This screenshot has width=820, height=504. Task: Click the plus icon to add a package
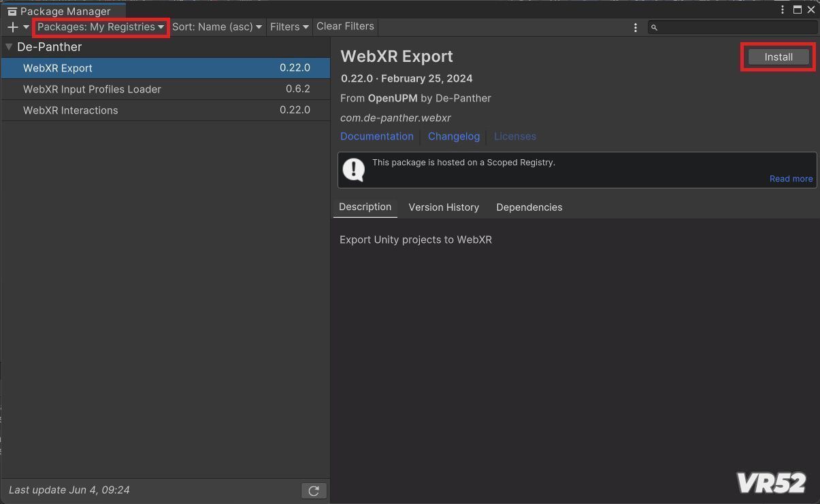(x=12, y=27)
